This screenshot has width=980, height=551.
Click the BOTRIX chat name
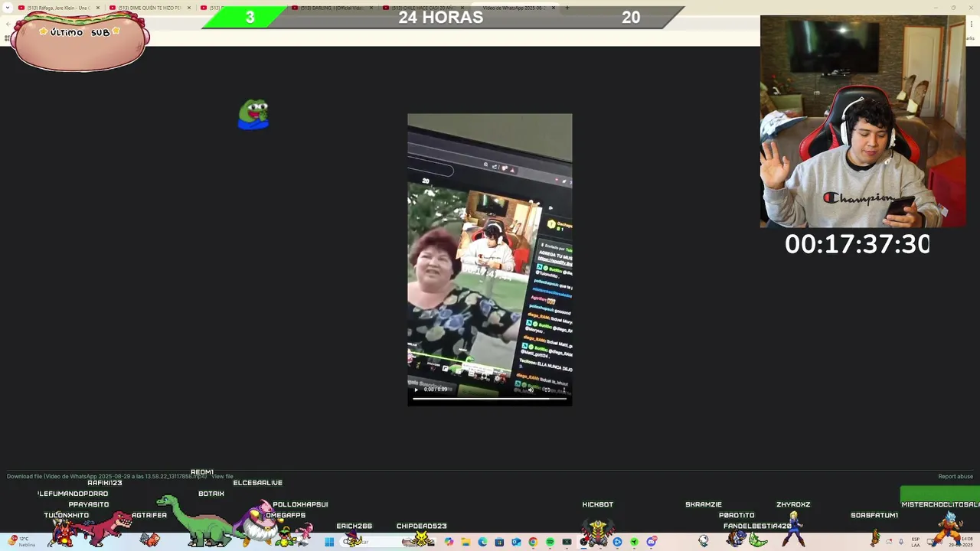(x=211, y=494)
